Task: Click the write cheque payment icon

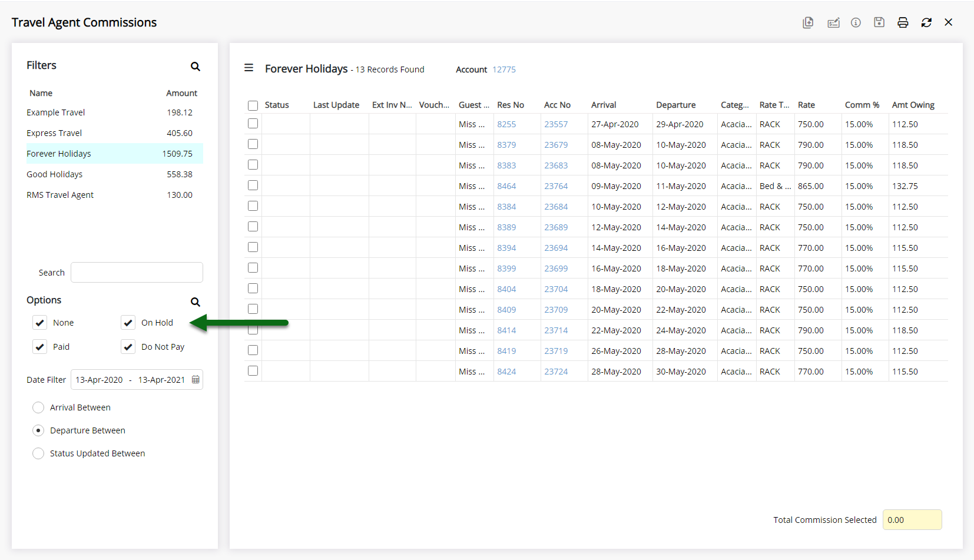Action: click(x=833, y=22)
